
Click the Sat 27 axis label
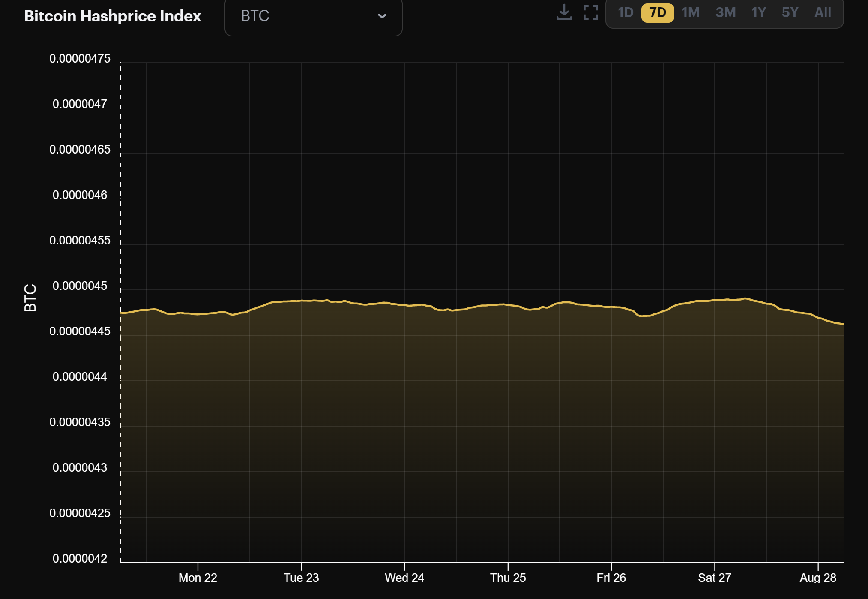click(715, 578)
